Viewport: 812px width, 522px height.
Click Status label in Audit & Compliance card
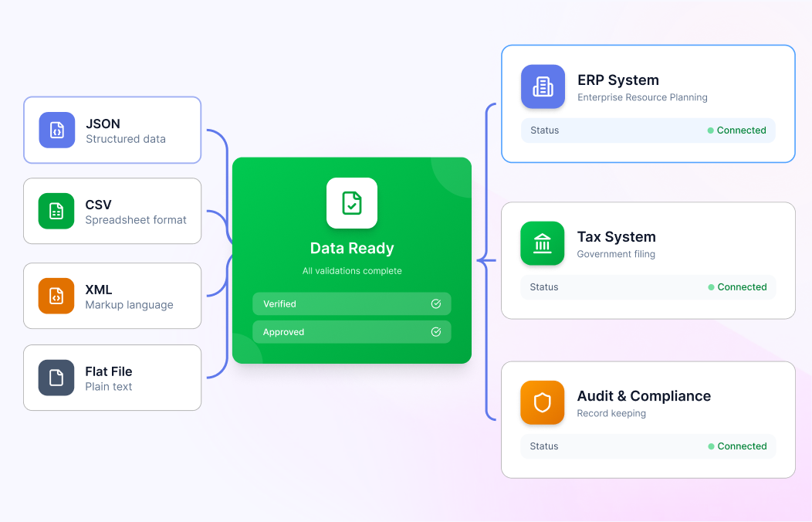(544, 446)
